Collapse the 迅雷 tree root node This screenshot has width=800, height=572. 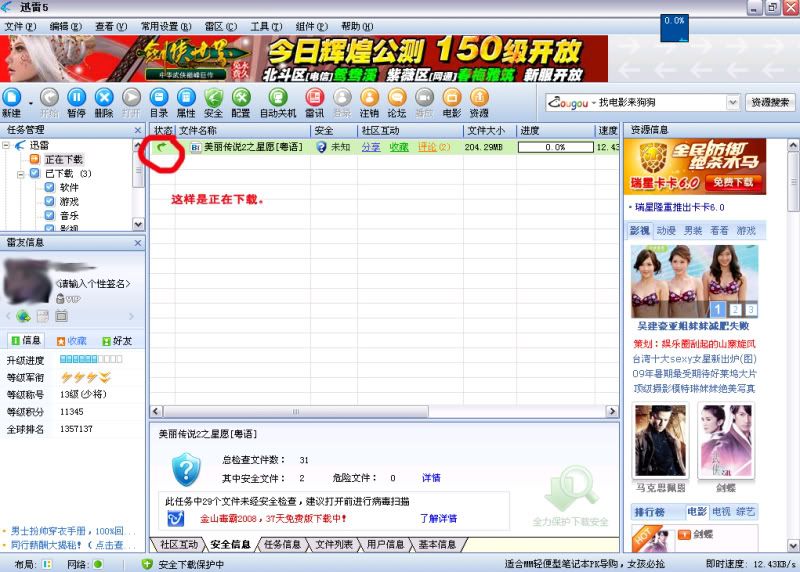pos(6,145)
